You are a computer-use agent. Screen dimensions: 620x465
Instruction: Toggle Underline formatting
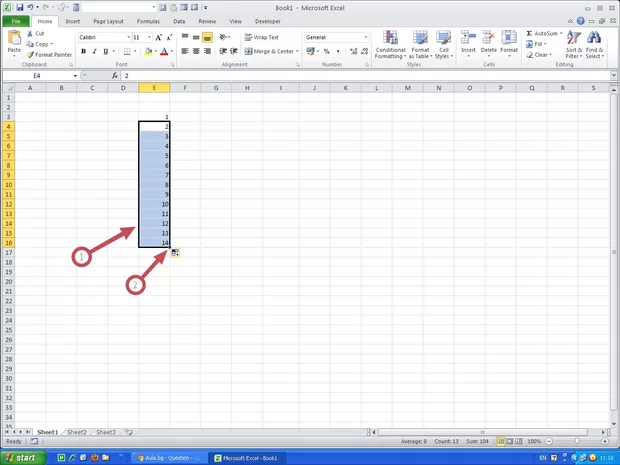point(106,51)
